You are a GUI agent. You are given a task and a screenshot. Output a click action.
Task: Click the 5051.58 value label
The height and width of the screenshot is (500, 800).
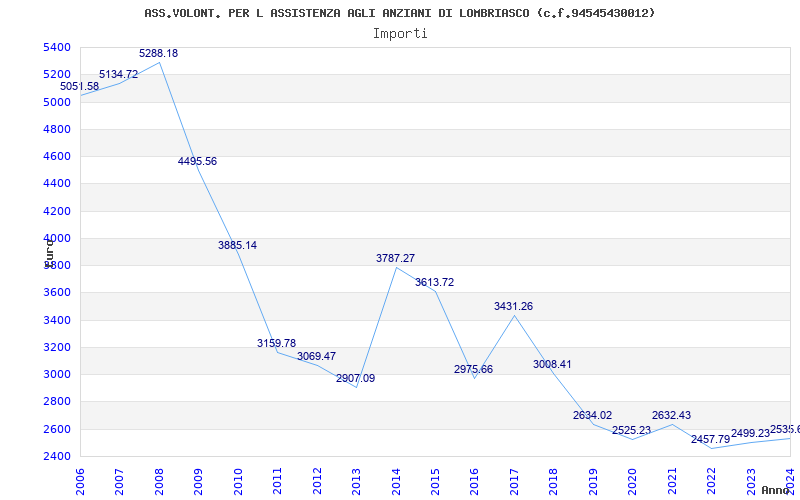point(80,87)
